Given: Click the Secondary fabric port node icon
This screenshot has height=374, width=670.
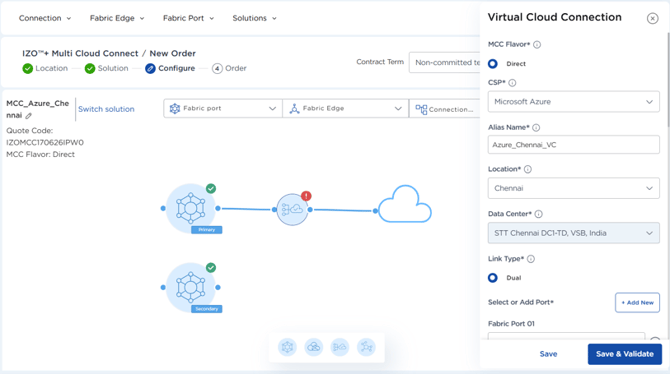Looking at the screenshot, I should pyautogui.click(x=191, y=287).
